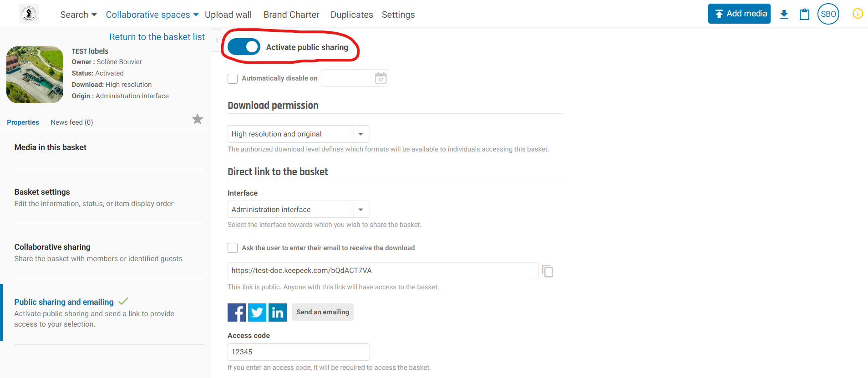
Task: Click the Send an emailing button
Action: click(x=323, y=312)
